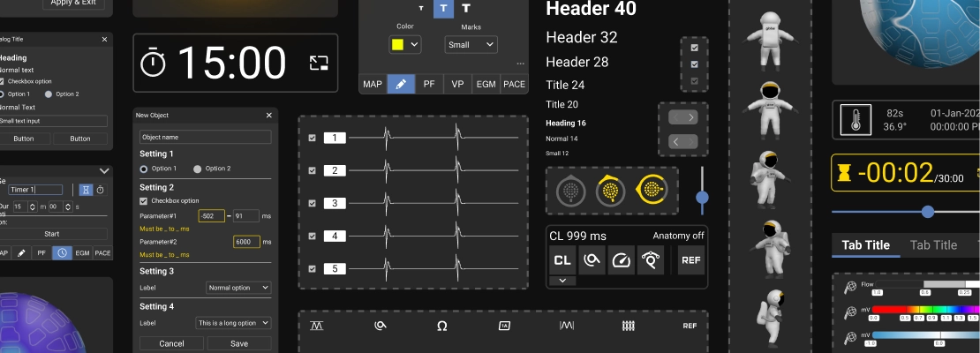Click the thermometer temperature icon
The image size is (980, 353).
pyautogui.click(x=855, y=119)
